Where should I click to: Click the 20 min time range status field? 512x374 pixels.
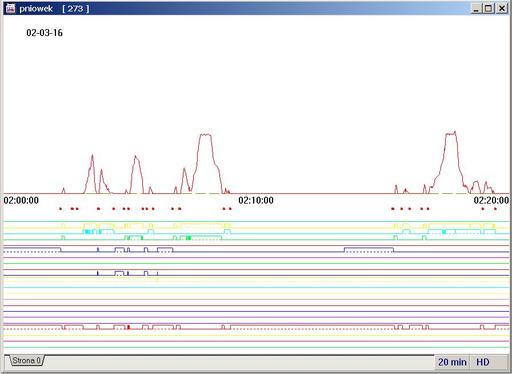point(452,362)
